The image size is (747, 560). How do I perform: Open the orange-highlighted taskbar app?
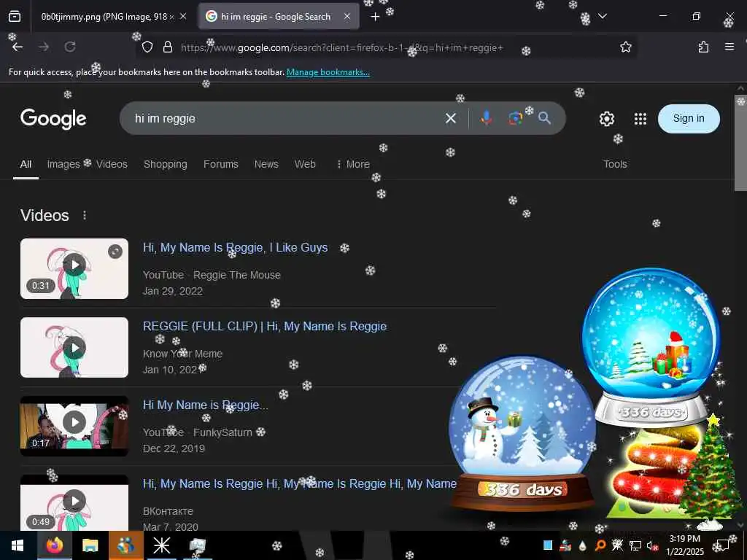coord(125,545)
